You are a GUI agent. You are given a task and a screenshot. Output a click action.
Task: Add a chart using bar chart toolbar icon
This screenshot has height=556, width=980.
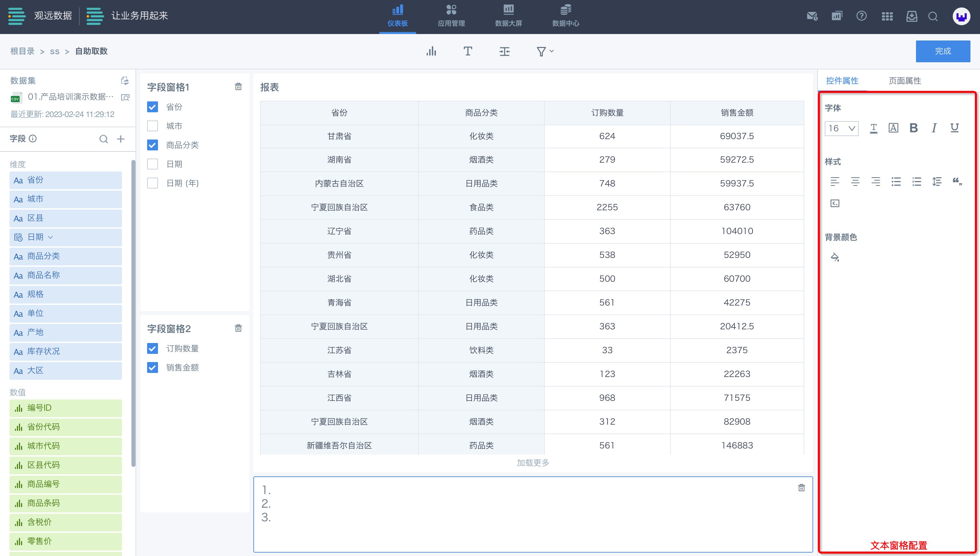tap(431, 51)
